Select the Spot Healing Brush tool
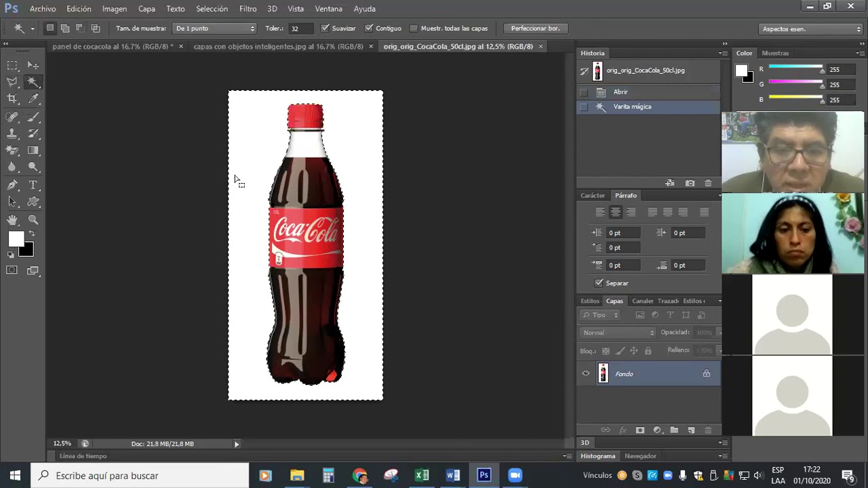868x488 pixels. click(x=12, y=117)
